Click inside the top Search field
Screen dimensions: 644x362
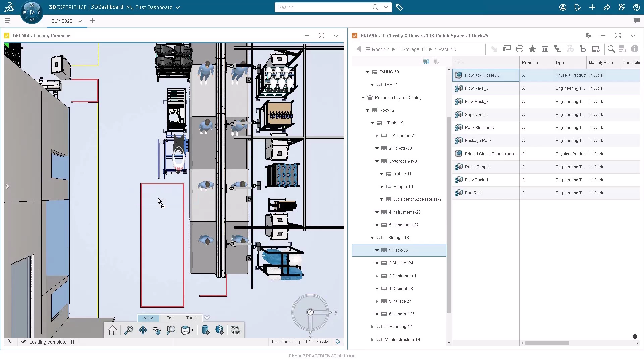(322, 7)
